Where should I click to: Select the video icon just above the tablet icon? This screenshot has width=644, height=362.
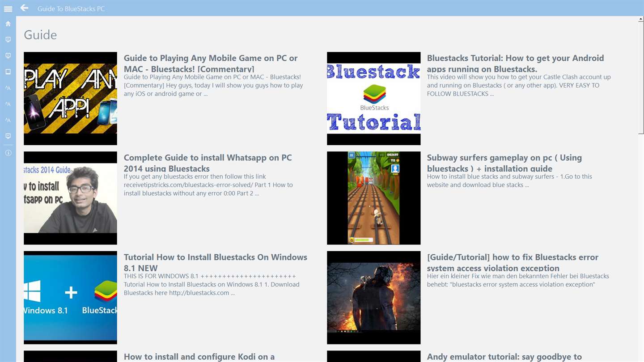(8, 56)
